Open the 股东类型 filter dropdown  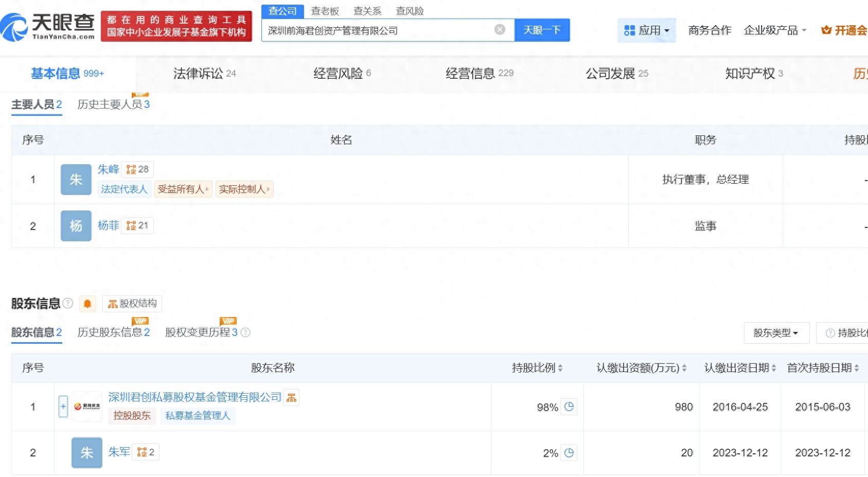pyautogui.click(x=776, y=333)
